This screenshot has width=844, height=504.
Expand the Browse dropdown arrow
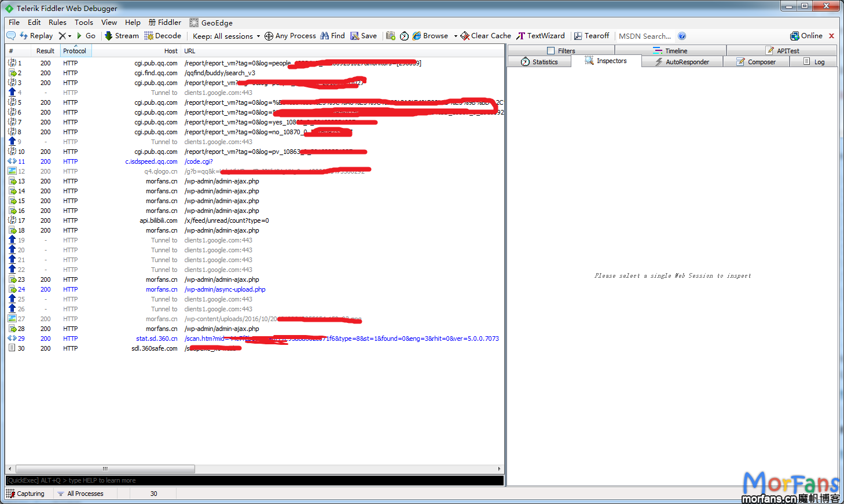(456, 36)
